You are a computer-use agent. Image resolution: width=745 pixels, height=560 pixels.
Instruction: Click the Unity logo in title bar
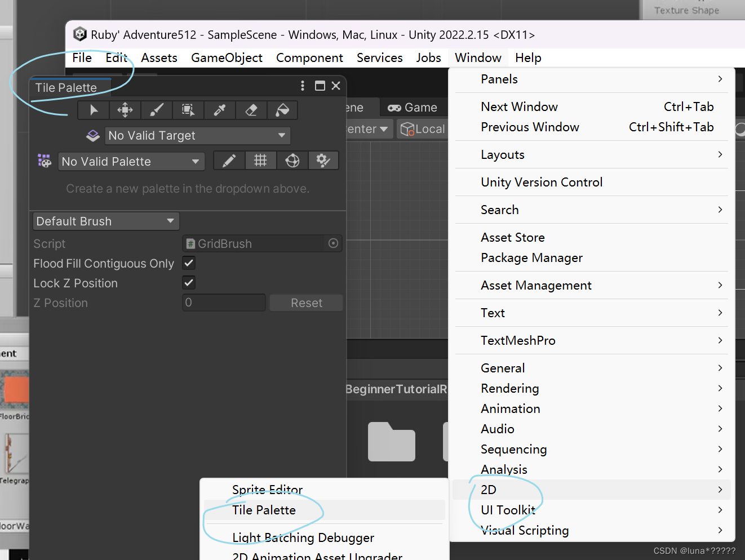tap(80, 34)
